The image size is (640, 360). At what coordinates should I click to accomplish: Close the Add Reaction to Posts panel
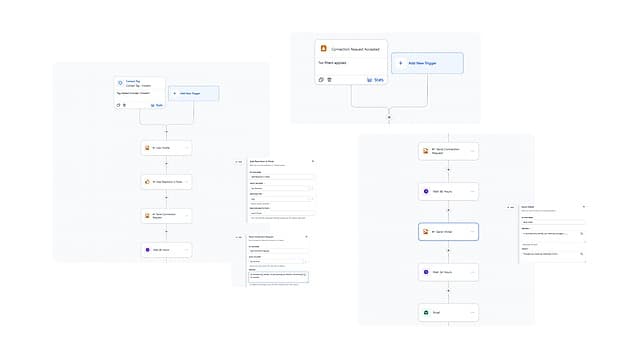tap(313, 161)
